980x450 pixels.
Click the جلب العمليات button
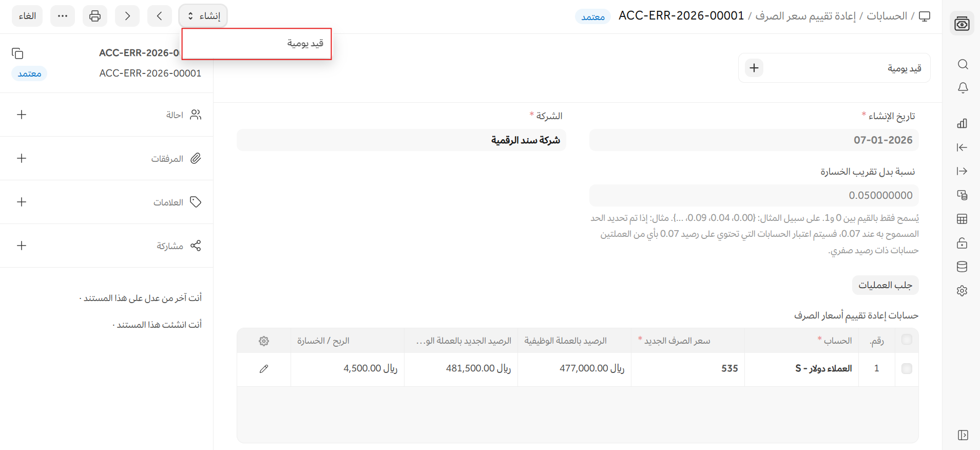(885, 285)
